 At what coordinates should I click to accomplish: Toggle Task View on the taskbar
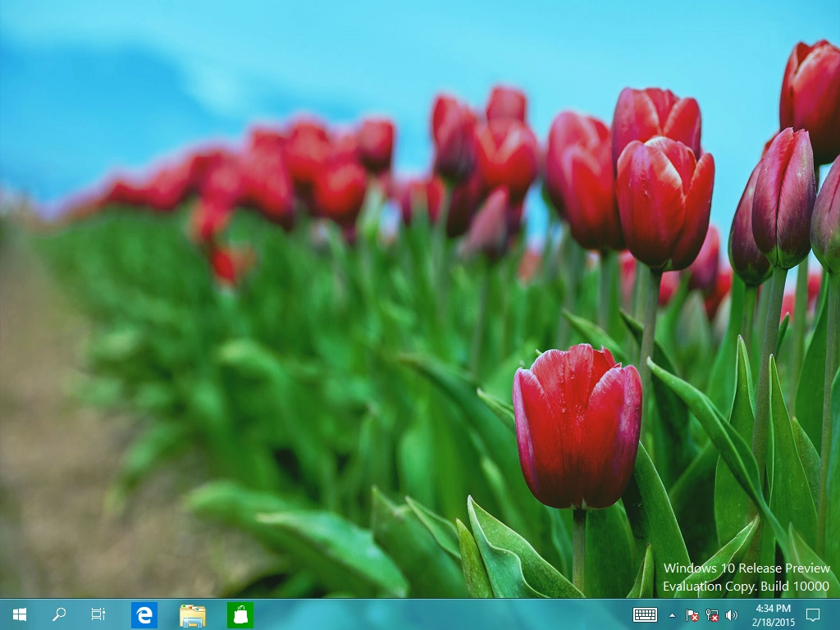[x=98, y=614]
